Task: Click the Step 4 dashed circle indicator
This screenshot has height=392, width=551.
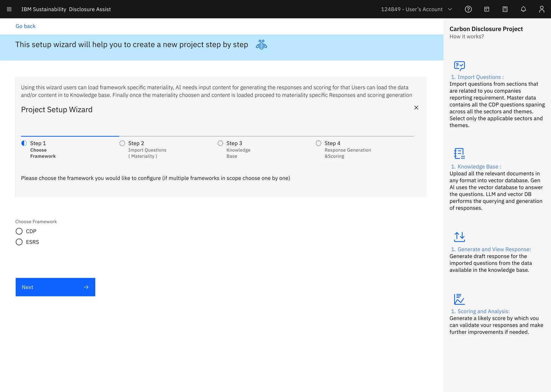Action: [x=318, y=143]
